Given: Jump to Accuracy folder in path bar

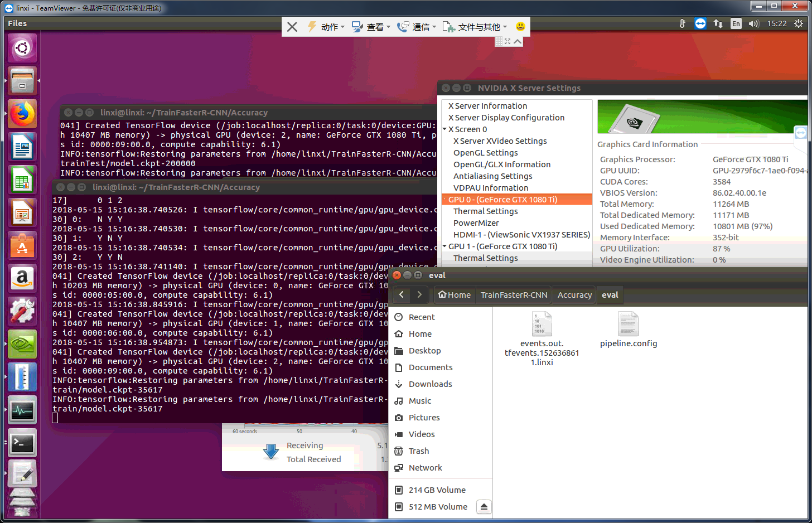Looking at the screenshot, I should click(574, 295).
